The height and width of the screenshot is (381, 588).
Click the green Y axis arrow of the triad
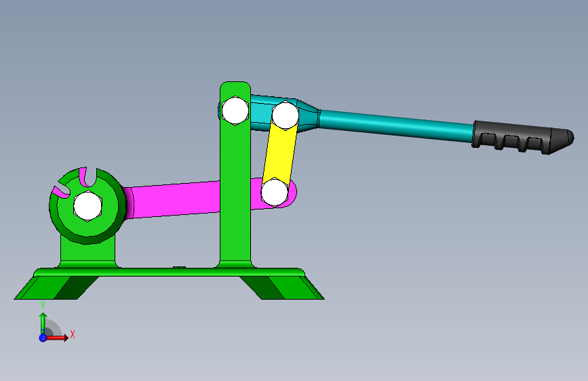[43, 323]
